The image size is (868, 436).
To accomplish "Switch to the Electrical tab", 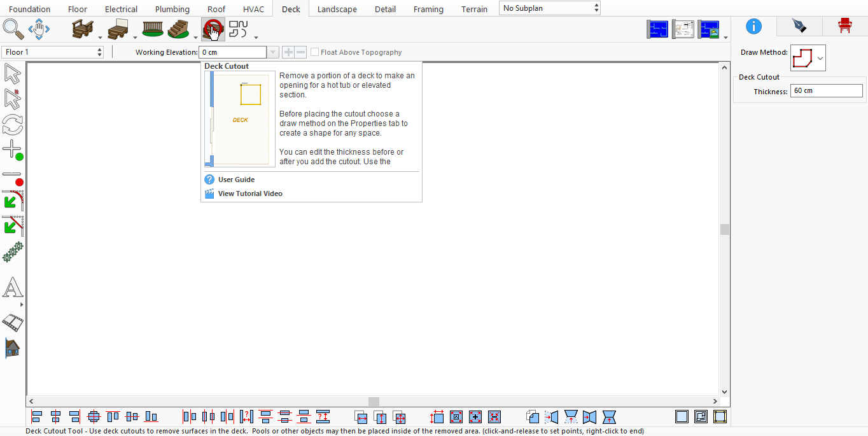I will click(121, 9).
